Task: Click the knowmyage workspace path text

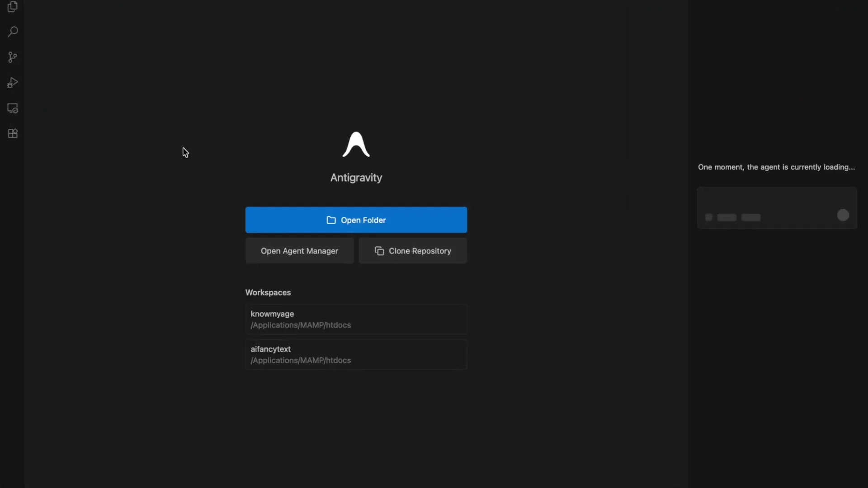Action: (301, 325)
